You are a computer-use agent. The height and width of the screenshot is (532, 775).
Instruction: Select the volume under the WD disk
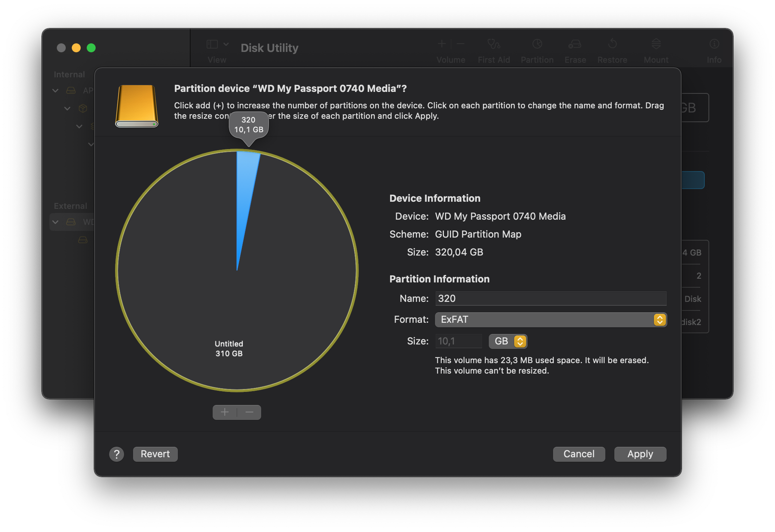(83, 240)
